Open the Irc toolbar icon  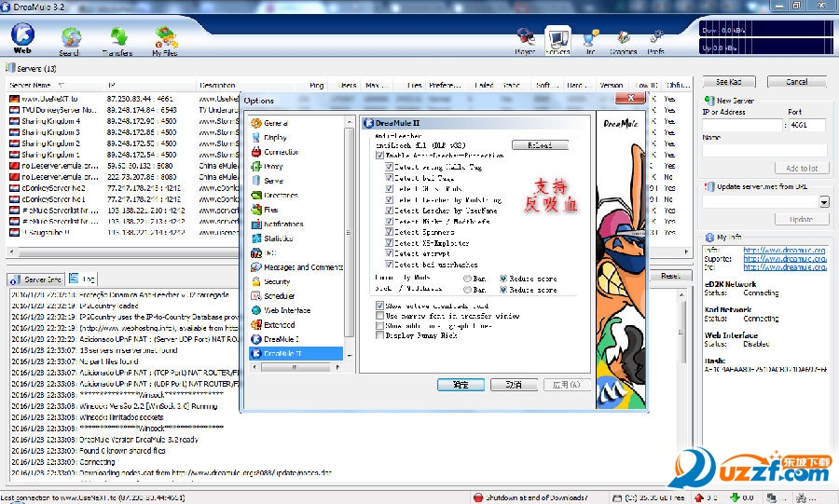point(591,42)
